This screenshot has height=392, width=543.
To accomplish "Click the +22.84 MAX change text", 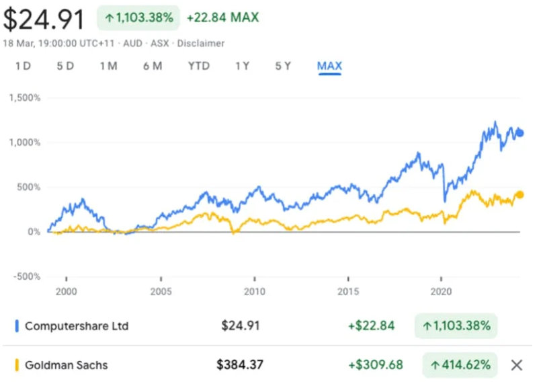I will [x=222, y=17].
